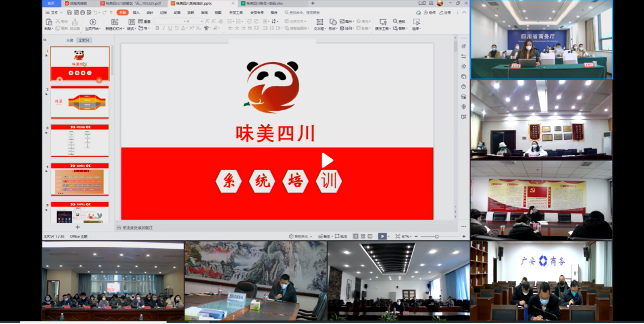
Task: Open the Replace dropdown
Action: pos(401,28)
